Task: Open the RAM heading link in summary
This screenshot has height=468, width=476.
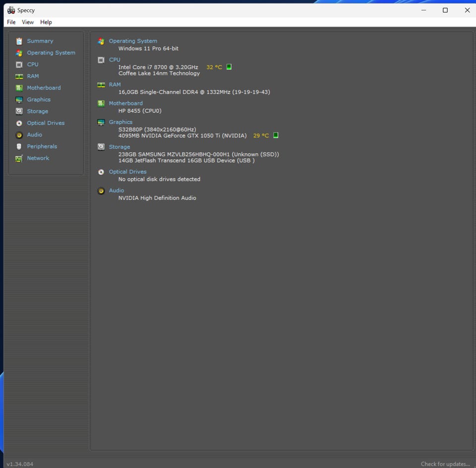Action: click(115, 85)
